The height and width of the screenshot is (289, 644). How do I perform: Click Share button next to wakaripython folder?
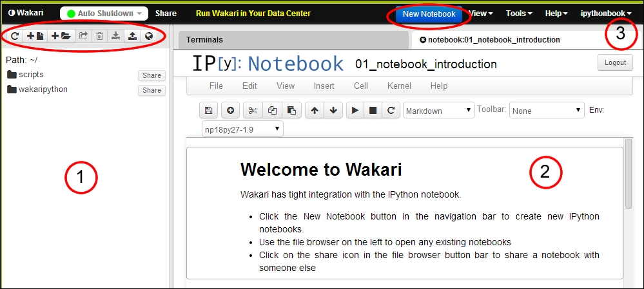[151, 90]
